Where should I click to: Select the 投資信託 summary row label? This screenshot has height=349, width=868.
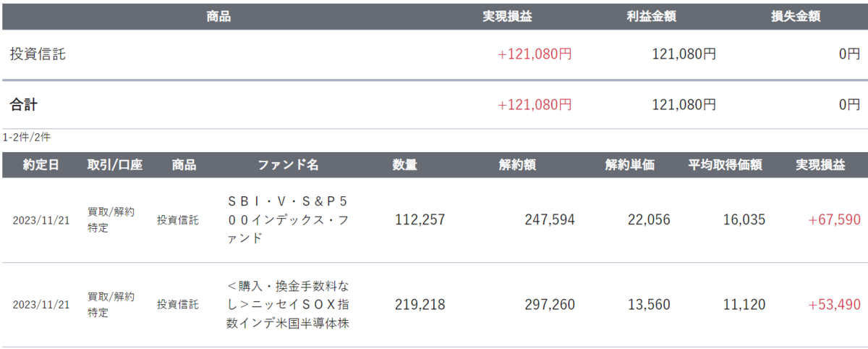tap(38, 54)
